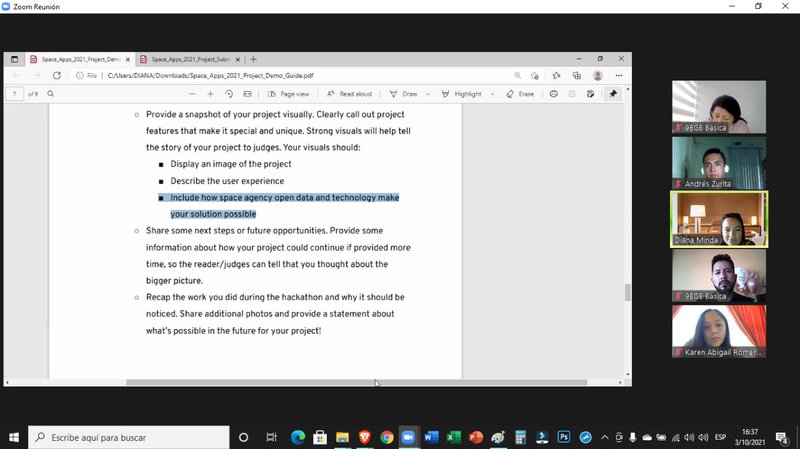800x449 pixels.
Task: Switch to Space_Apps_2021_Project_Demo tab
Action: (78, 59)
